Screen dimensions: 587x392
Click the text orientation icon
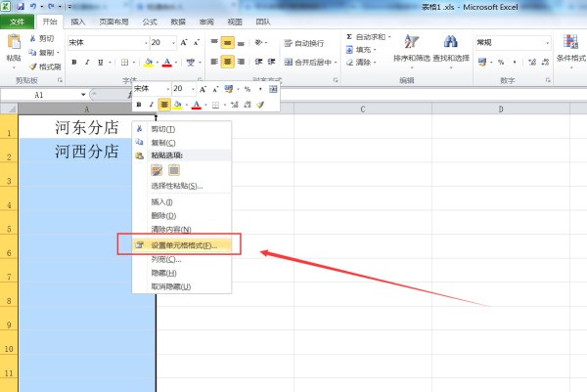pos(259,43)
